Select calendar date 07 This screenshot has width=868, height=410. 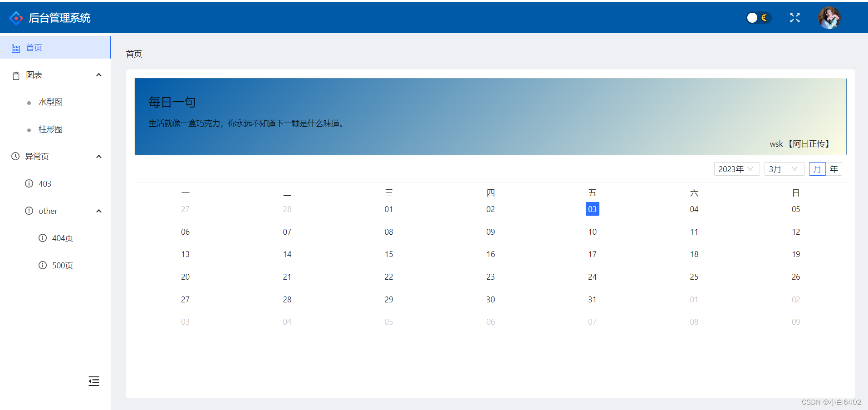[287, 232]
